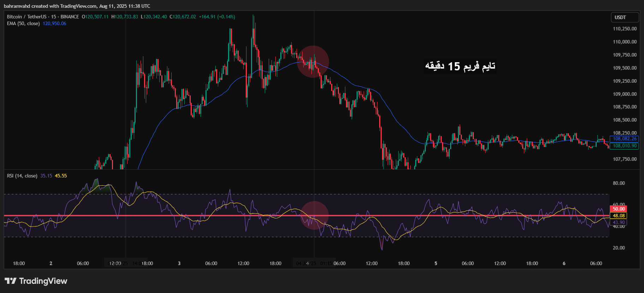Click the blue EMA price label 108,082.26

[624, 139]
